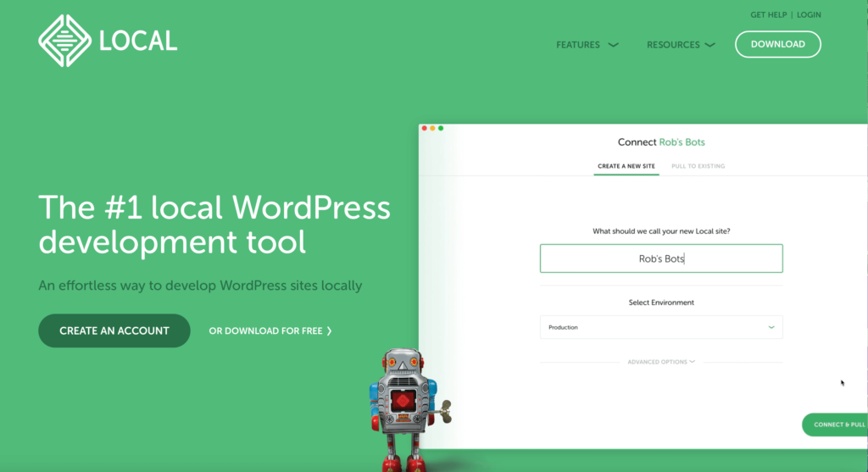The height and width of the screenshot is (472, 868).
Task: Click the arrow after Or Download For Free
Action: point(329,331)
